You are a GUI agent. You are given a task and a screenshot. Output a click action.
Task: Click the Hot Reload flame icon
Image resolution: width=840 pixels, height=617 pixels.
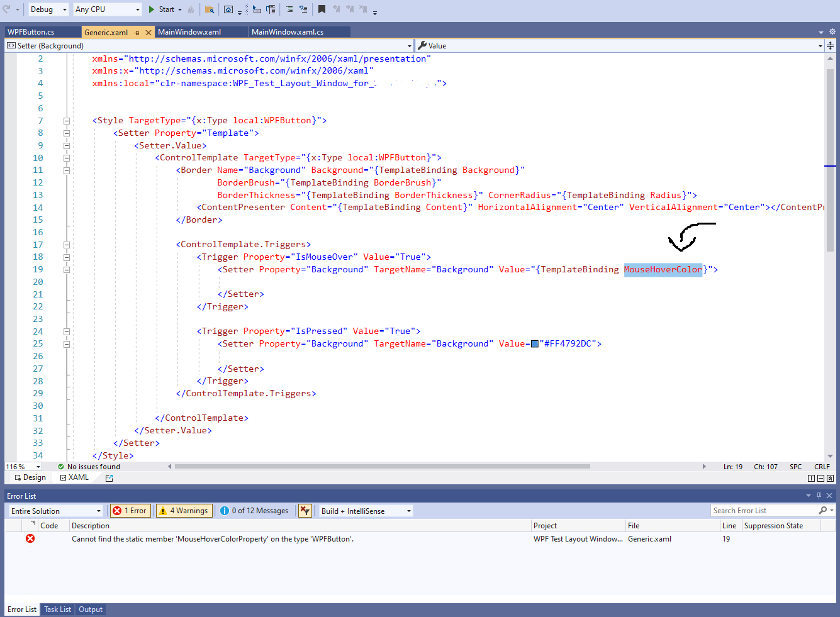point(191,9)
